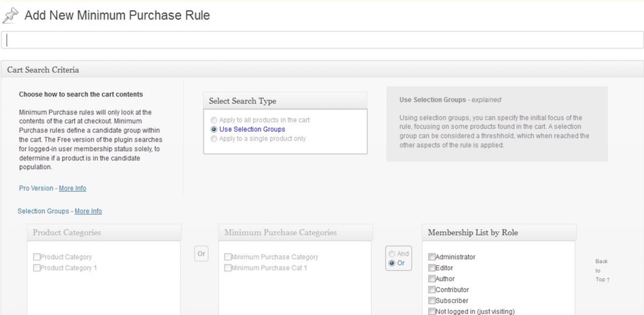Screen dimensions: 644x315
Task: Check the 'Minimum Purchase Cat 1' checkbox
Action: (228, 268)
